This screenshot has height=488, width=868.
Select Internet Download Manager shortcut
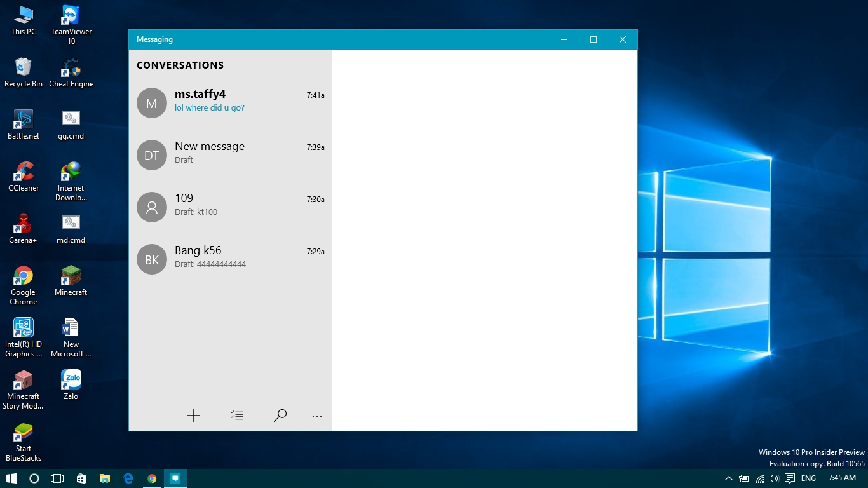coord(71,181)
